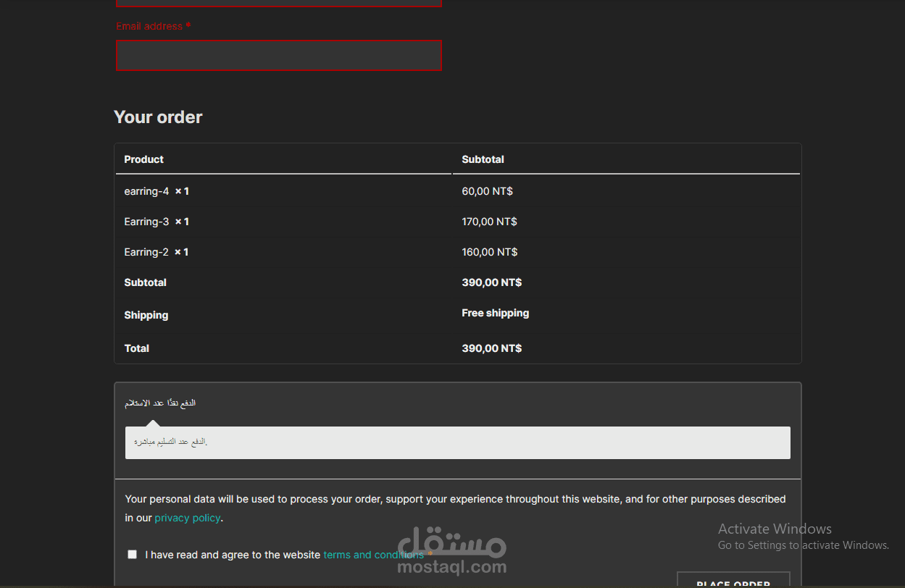Image resolution: width=905 pixels, height=588 pixels.
Task: Open the privacy policy link
Action: [x=187, y=518]
